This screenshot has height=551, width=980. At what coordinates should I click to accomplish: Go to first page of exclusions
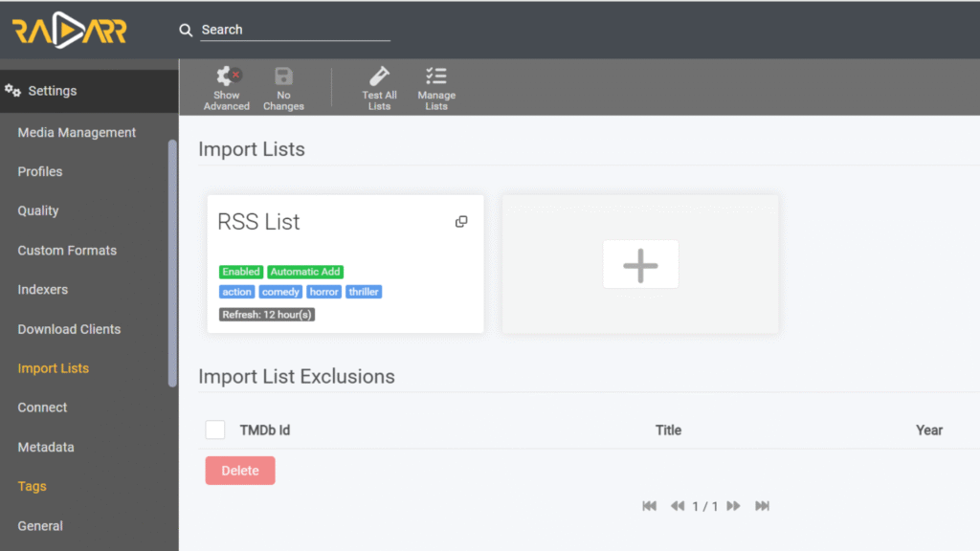(649, 506)
